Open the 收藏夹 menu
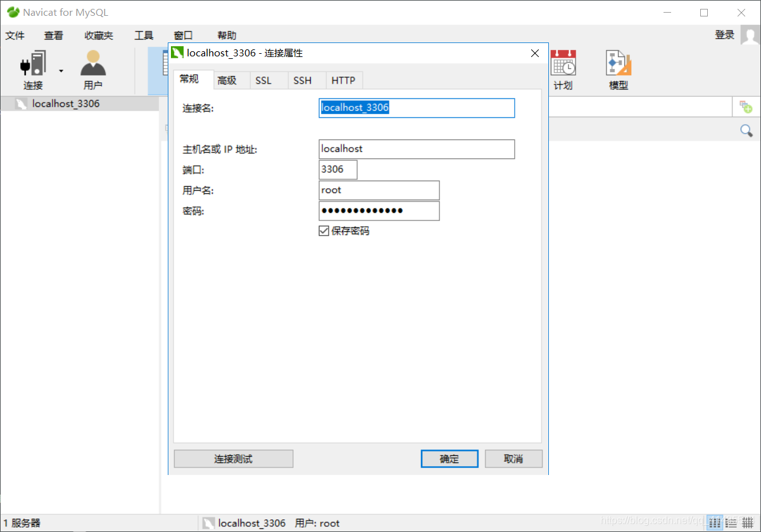The width and height of the screenshot is (761, 532). click(x=99, y=35)
